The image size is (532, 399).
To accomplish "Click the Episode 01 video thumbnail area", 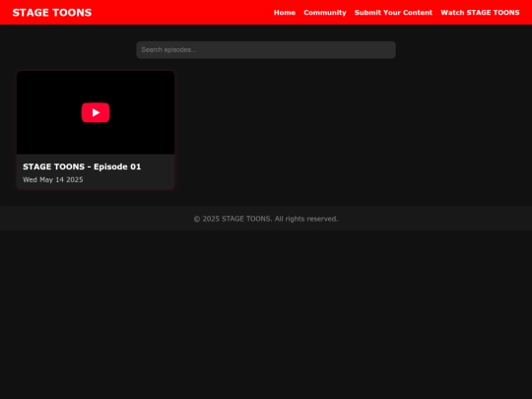I will (x=96, y=112).
